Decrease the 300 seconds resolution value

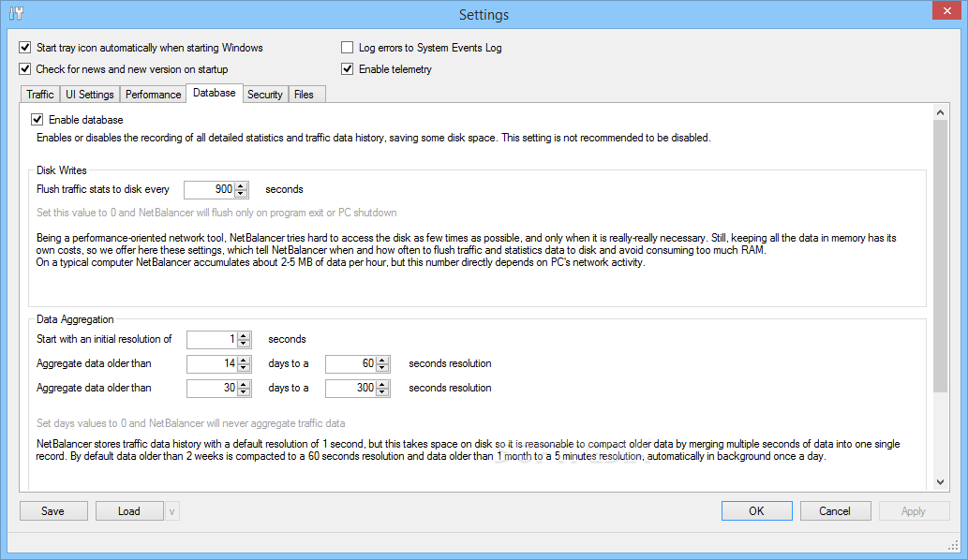point(382,392)
